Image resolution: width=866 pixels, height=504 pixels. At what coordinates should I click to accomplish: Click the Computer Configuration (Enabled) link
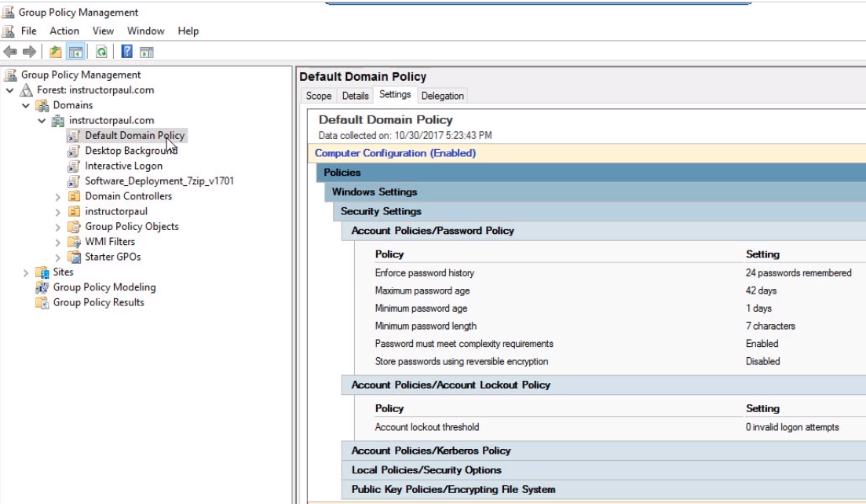pyautogui.click(x=395, y=153)
